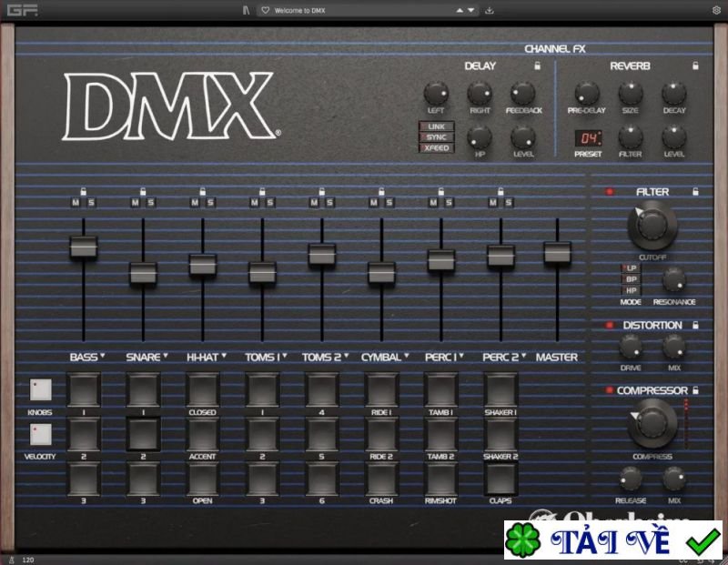The height and width of the screenshot is (565, 728).
Task: Click the reverb preset number display
Action: (x=588, y=138)
